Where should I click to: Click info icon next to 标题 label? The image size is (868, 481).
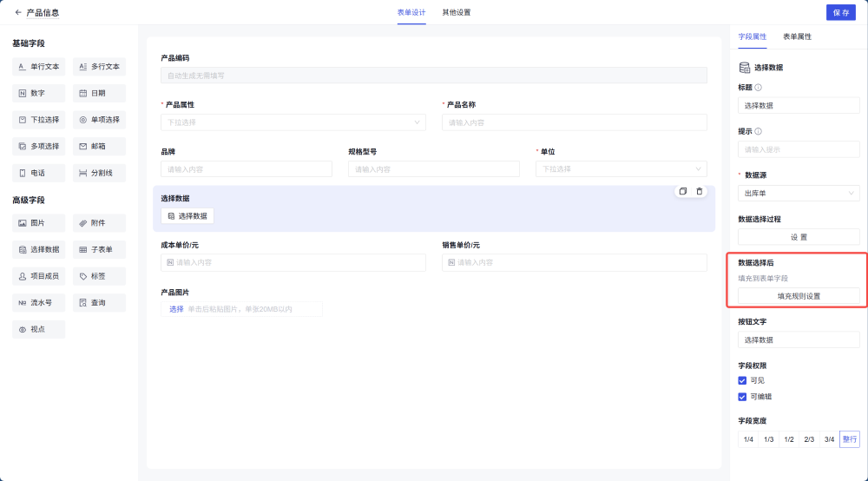[759, 88]
